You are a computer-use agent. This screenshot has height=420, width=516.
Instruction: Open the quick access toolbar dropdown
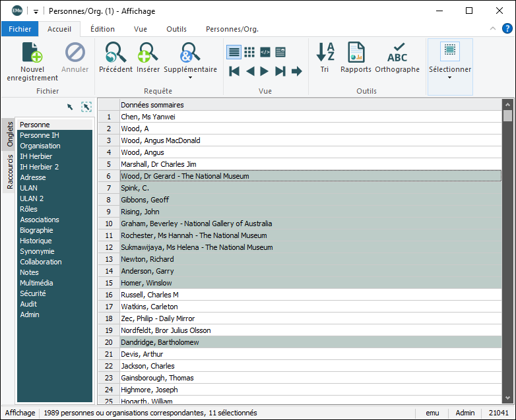[x=36, y=11]
